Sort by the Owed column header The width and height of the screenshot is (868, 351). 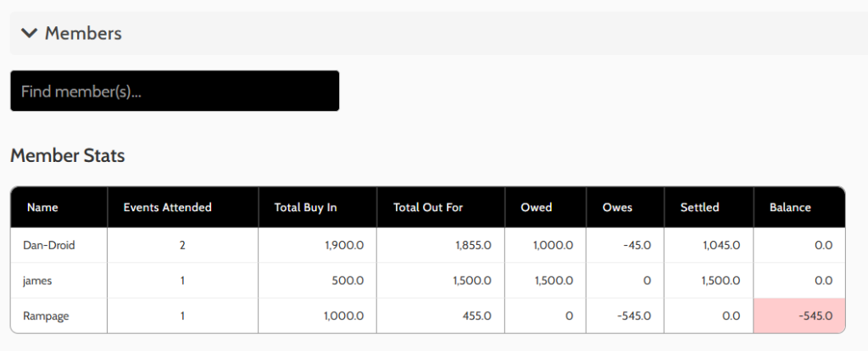tap(537, 207)
